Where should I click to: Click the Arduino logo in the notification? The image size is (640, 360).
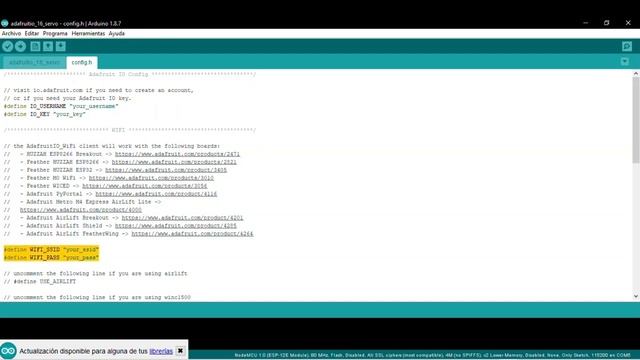8,351
